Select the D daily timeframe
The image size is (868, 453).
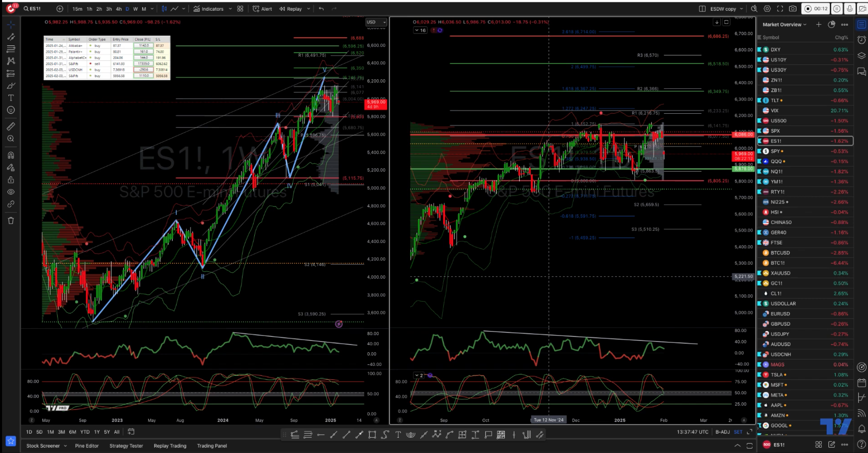[x=127, y=9]
